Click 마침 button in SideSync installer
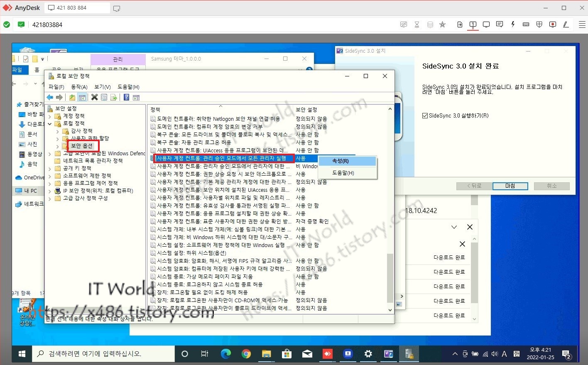The height and width of the screenshot is (365, 588). pyautogui.click(x=510, y=186)
